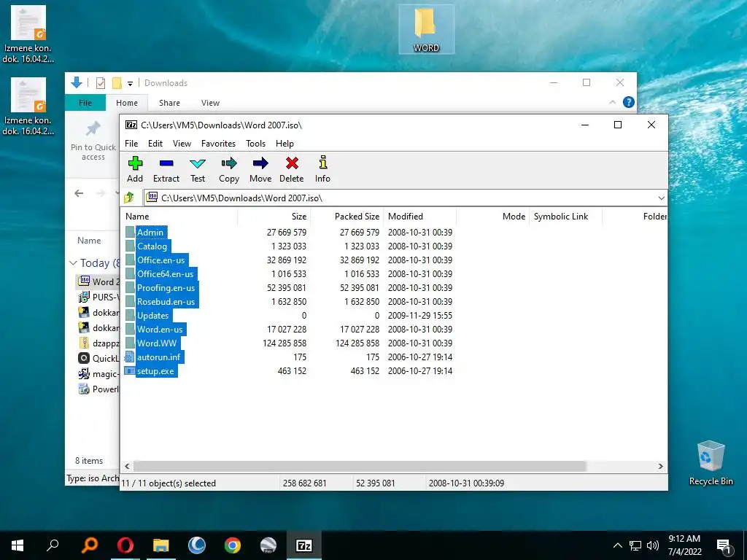This screenshot has height=560, width=747.
Task: Click the clock showing 9:12 AM
Action: [x=684, y=539]
